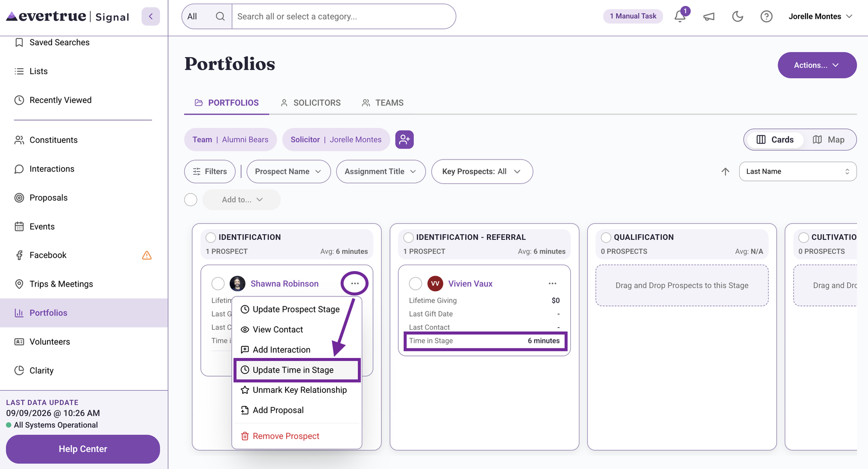Open the notifications bell
Screen dimensions: 868x469
coord(680,16)
